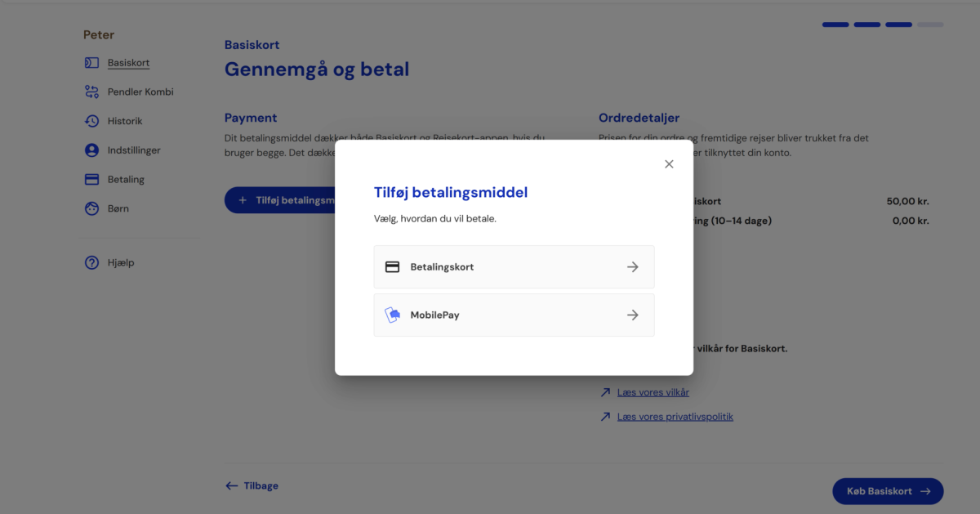Image resolution: width=980 pixels, height=514 pixels.
Task: Click the last greyed progress step indicator
Action: tap(930, 25)
